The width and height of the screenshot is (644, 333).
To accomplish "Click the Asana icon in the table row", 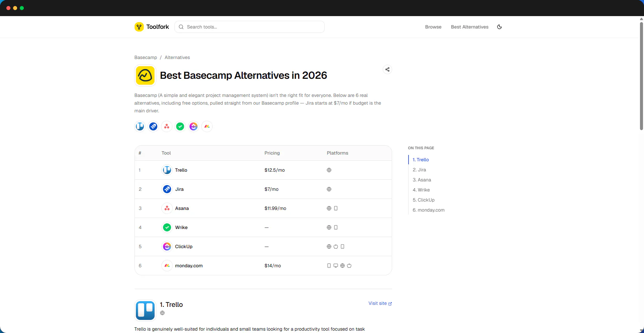I will [167, 208].
